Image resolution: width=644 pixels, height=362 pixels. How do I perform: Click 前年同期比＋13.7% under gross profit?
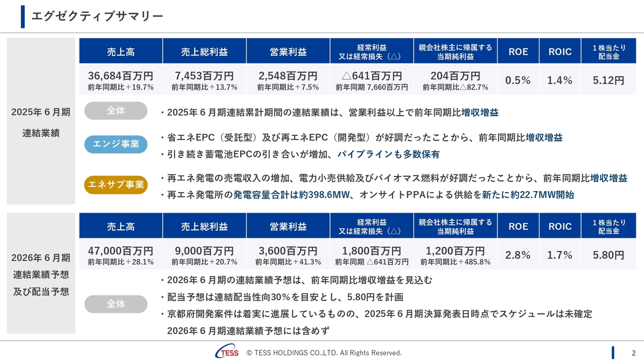coord(204,87)
